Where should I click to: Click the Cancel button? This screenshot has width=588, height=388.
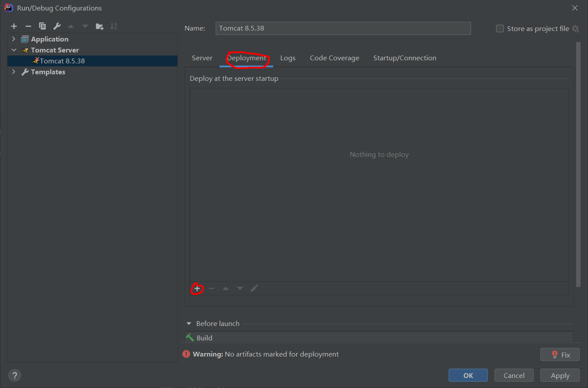[x=514, y=375]
